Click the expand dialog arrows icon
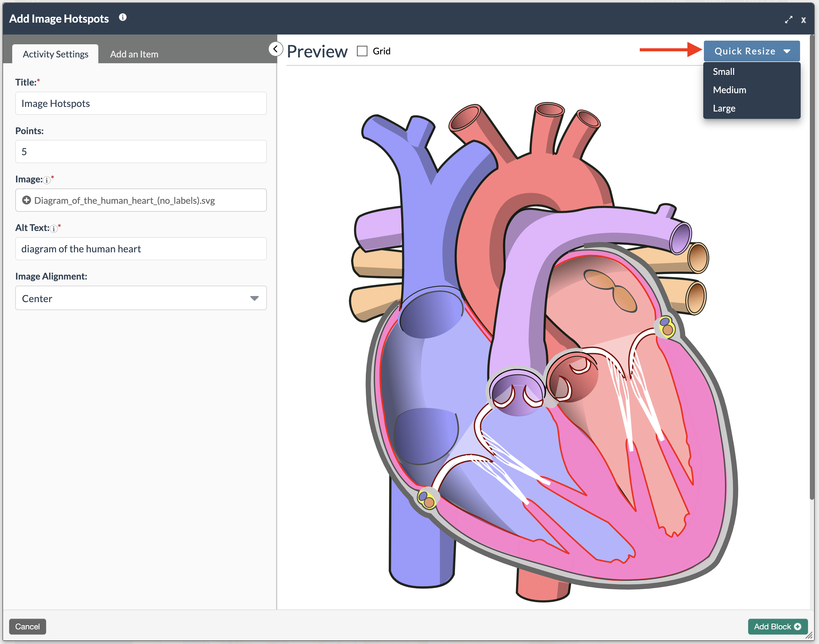This screenshot has height=644, width=819. [x=788, y=20]
